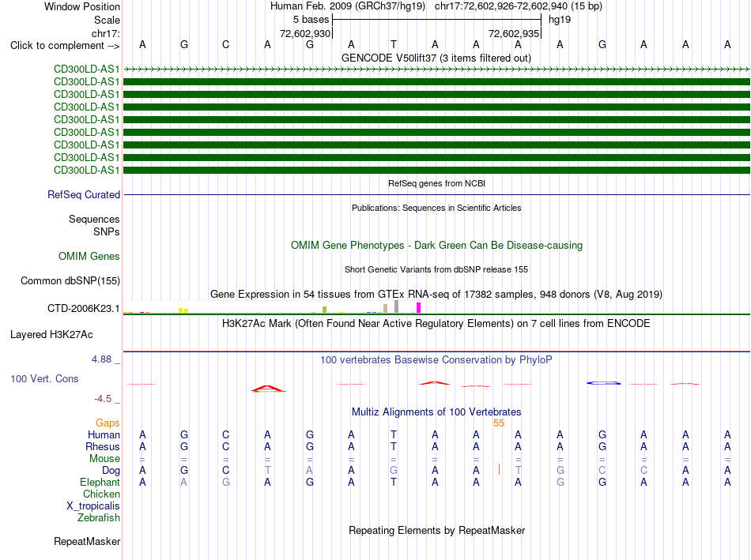Select the 'Click to complement -->' label

pos(65,46)
